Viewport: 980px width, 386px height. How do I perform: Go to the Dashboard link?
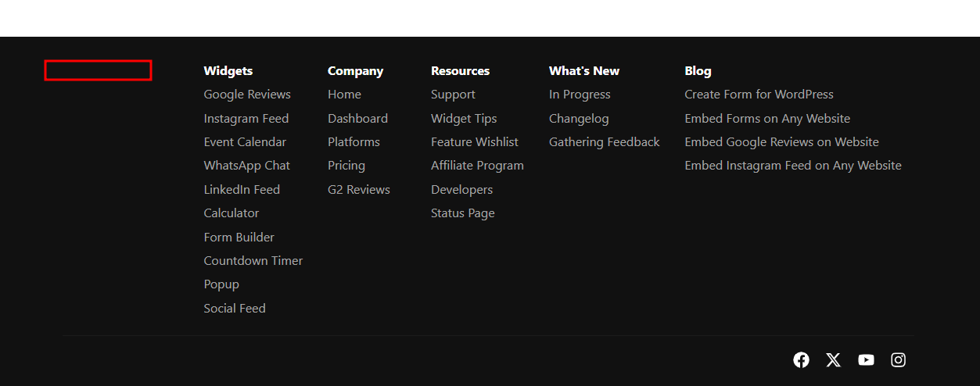coord(357,119)
